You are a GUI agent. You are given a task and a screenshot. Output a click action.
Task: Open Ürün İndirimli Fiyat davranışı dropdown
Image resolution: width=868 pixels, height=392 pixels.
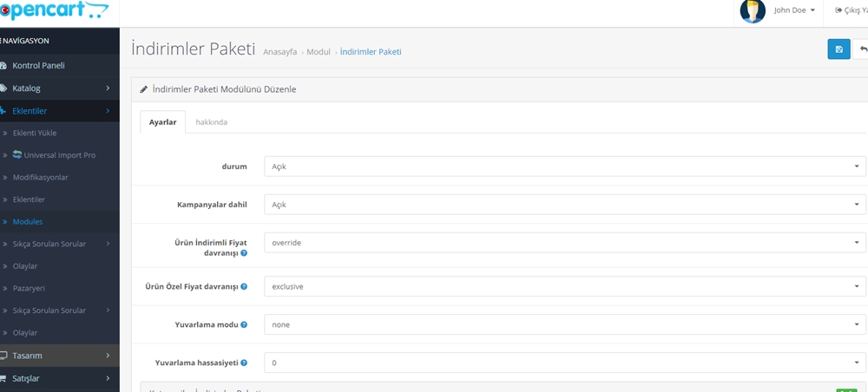point(565,242)
